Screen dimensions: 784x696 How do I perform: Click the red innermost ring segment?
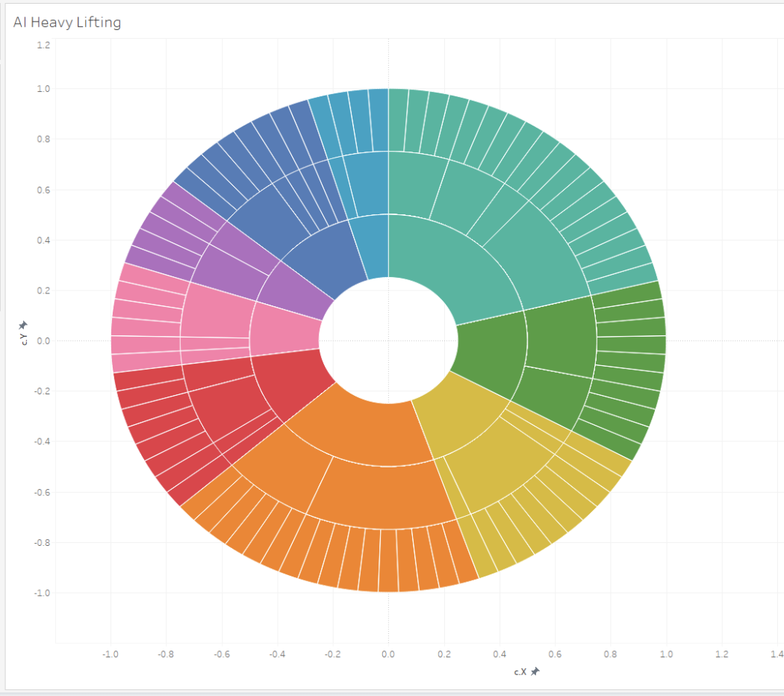tap(290, 382)
